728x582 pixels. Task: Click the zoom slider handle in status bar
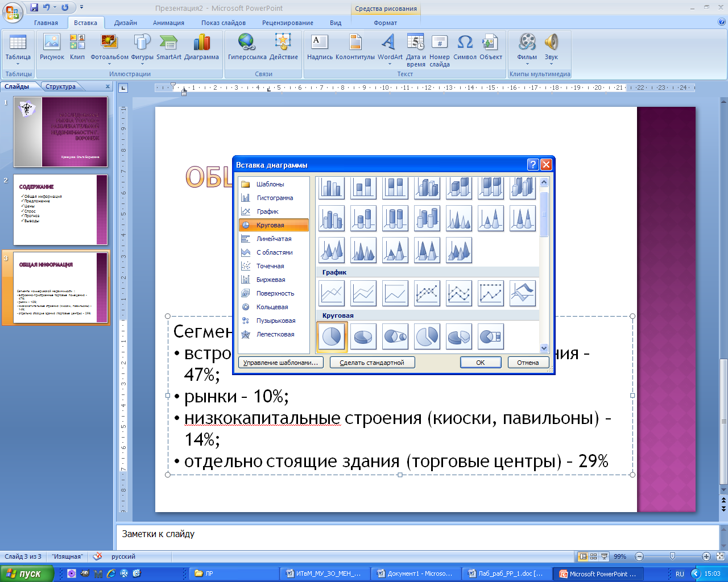click(x=672, y=556)
